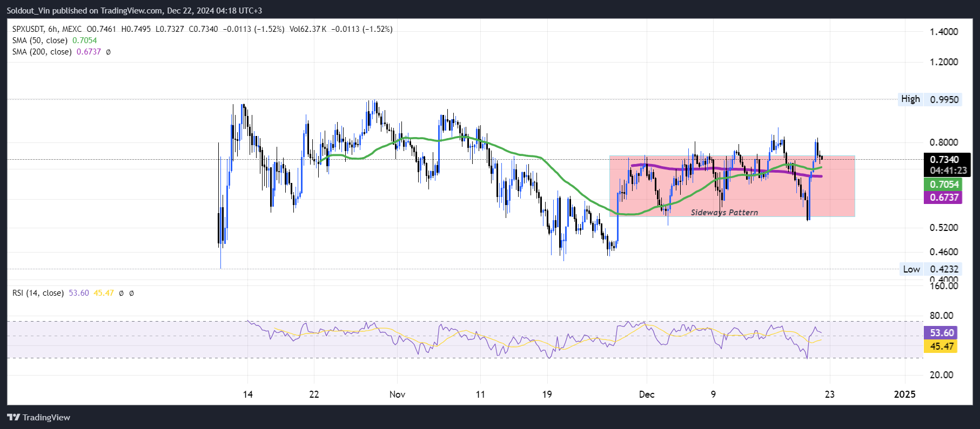This screenshot has width=980, height=429.
Task: Click the SMA (50, close) indicator label
Action: [x=40, y=40]
